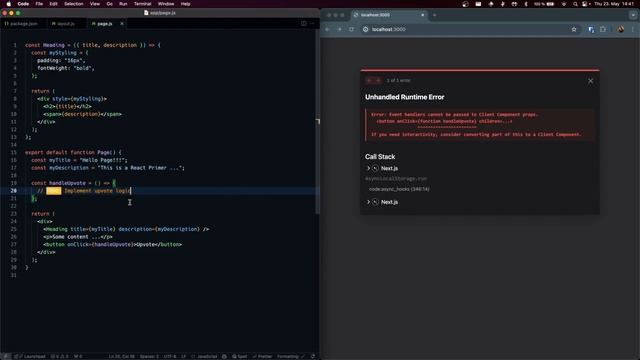Click the Prettier status bar item
The width and height of the screenshot is (640, 360).
pyautogui.click(x=262, y=356)
